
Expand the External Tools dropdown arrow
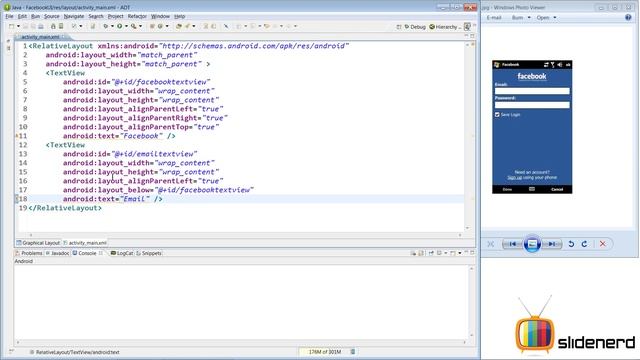(140, 26)
